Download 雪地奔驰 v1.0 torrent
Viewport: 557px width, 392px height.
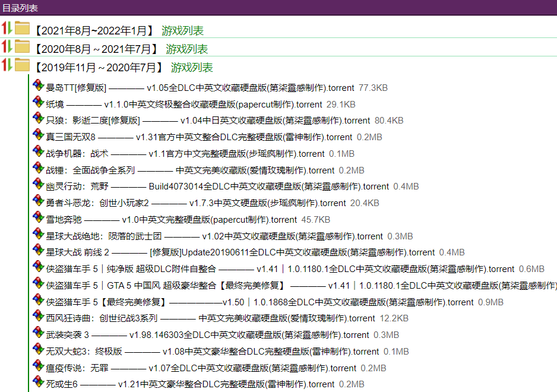point(171,220)
